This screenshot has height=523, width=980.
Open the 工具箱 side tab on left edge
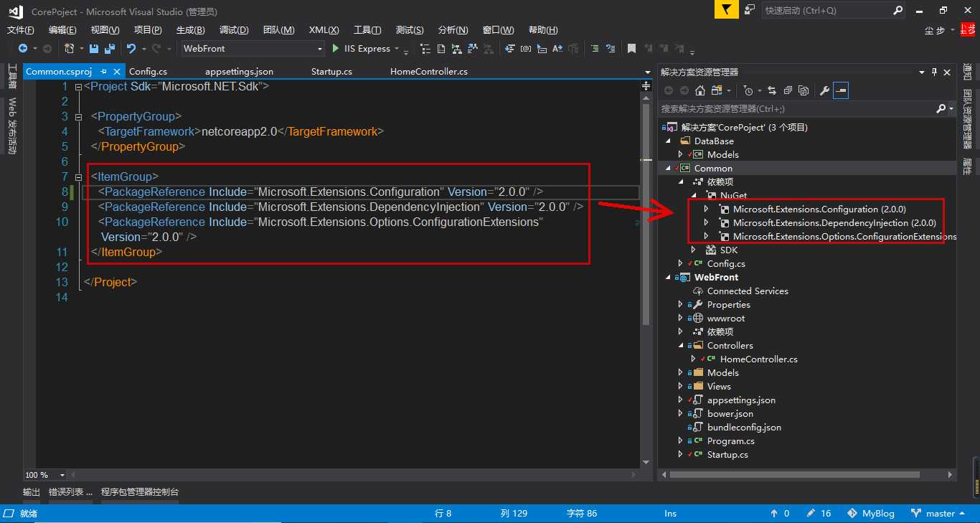(11, 77)
